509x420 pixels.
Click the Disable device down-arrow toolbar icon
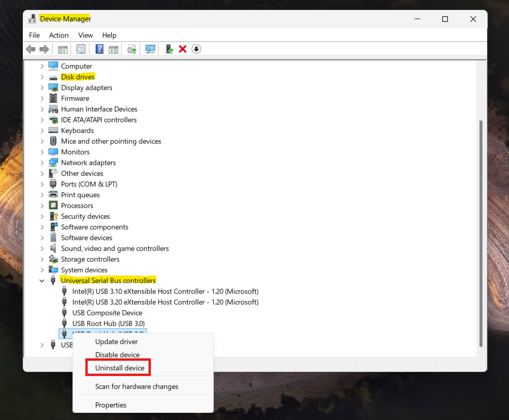coord(196,49)
